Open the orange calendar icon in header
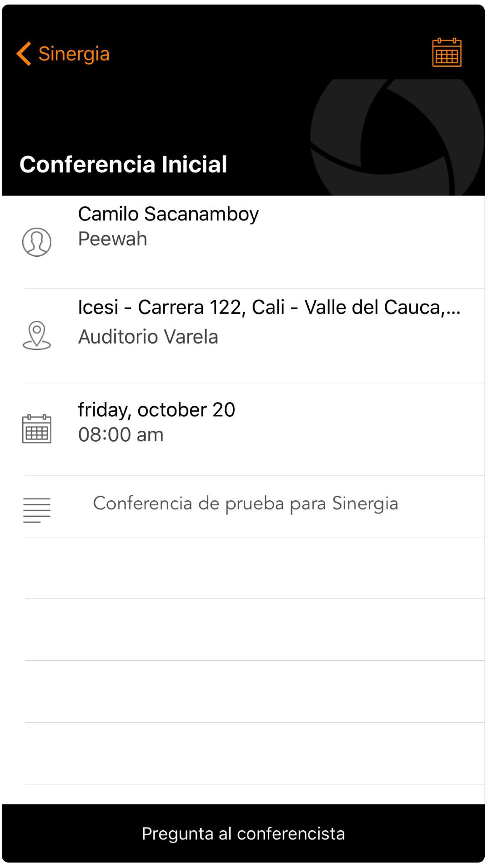This screenshot has width=488, height=868. point(446,53)
